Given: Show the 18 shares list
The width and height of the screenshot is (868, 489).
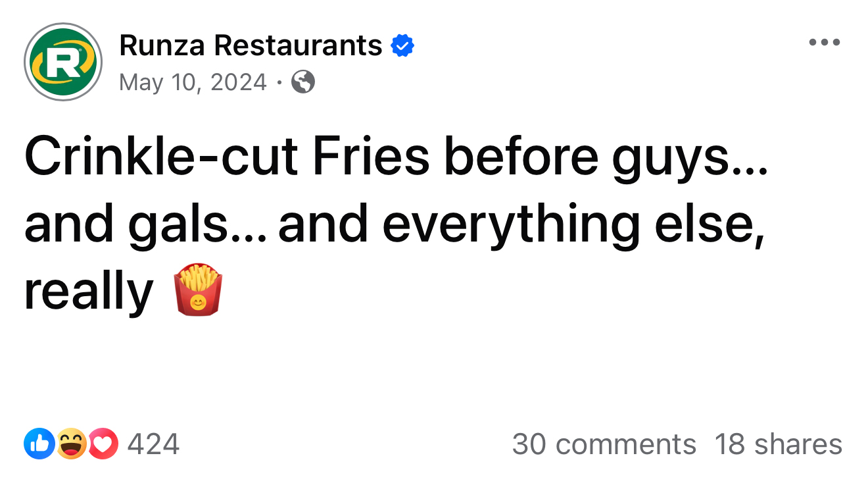Looking at the screenshot, I should pos(778,444).
